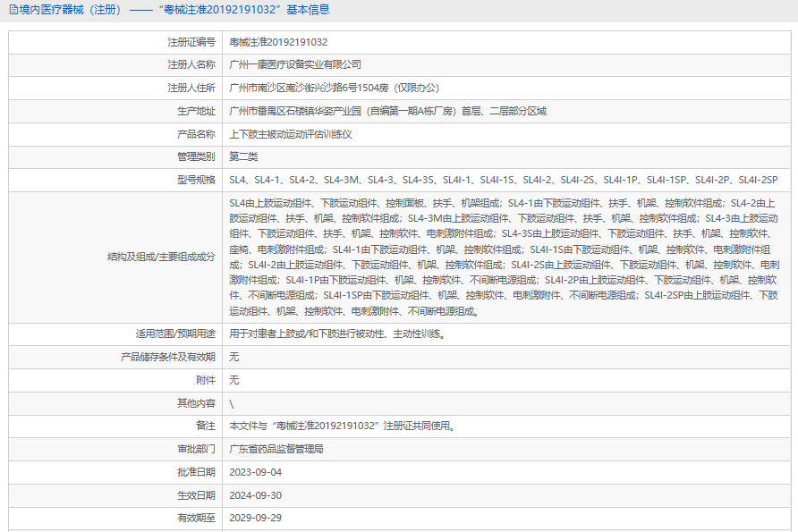Click the label 产品储存条件及有效期
798x532 pixels.
tap(168, 357)
